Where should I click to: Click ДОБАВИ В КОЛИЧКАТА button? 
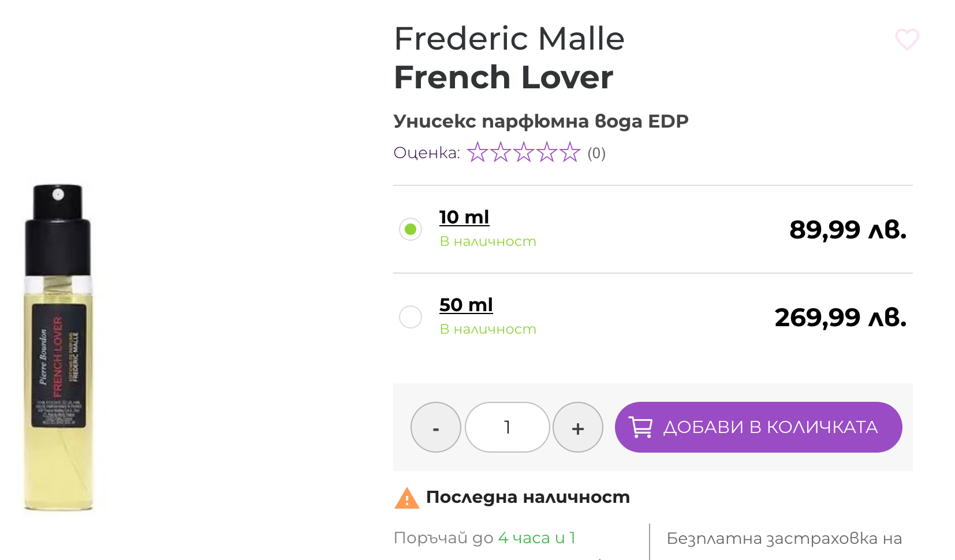tap(759, 427)
